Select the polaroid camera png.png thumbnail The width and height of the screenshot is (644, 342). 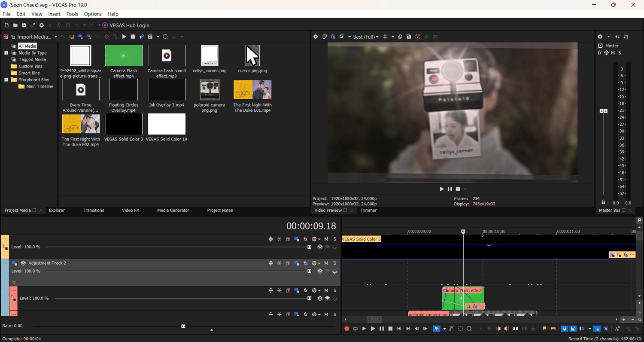coord(210,90)
